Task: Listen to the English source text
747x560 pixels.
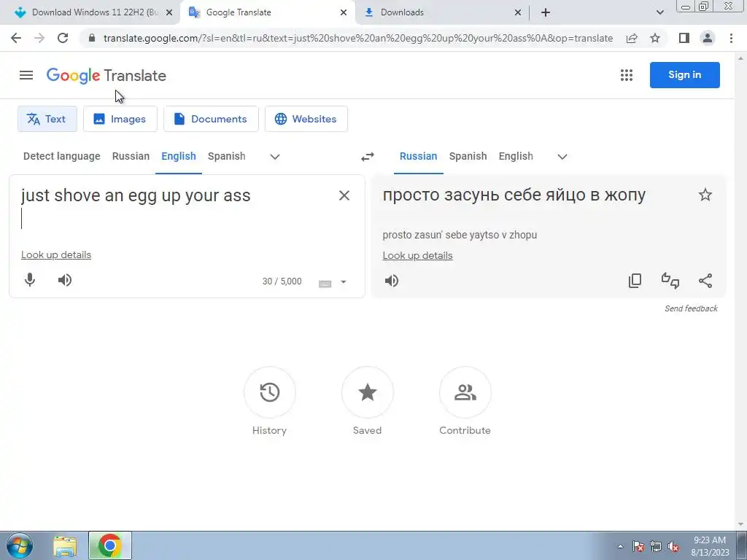Action: [65, 280]
